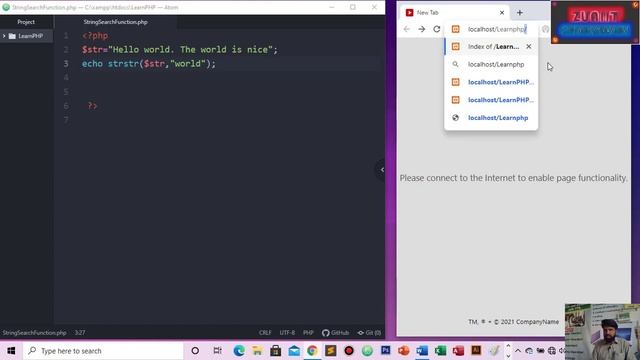Click the webcam video overlay thumbnail
This screenshot has height=360, width=640.
point(602,331)
